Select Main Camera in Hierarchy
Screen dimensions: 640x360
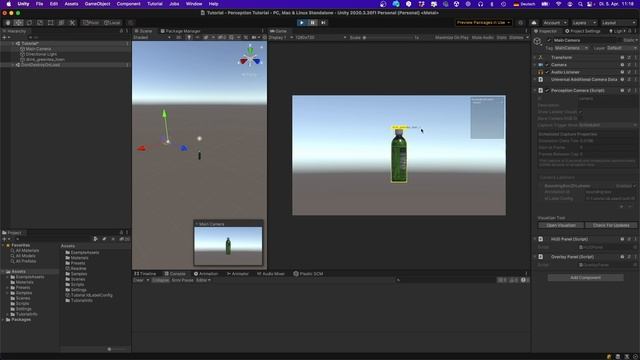pos(38,49)
